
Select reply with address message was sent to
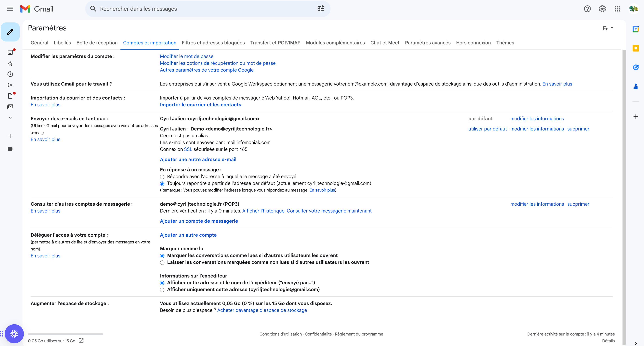point(162,177)
